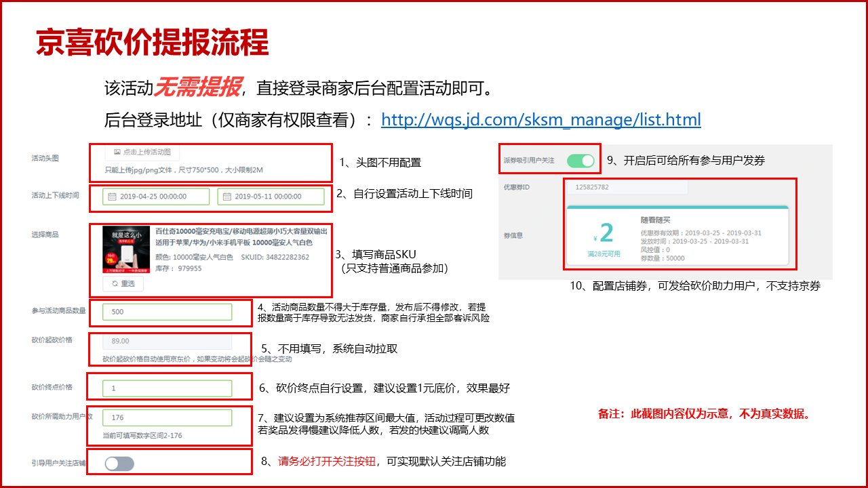Click the red 备注 disclaimer note
Viewport: 868px width, 488px height.
pos(704,413)
